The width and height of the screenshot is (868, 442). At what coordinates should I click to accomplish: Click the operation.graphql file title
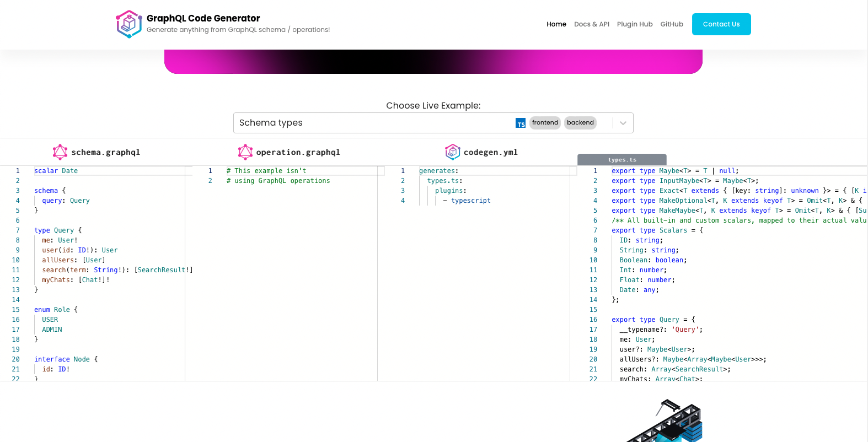(x=298, y=152)
